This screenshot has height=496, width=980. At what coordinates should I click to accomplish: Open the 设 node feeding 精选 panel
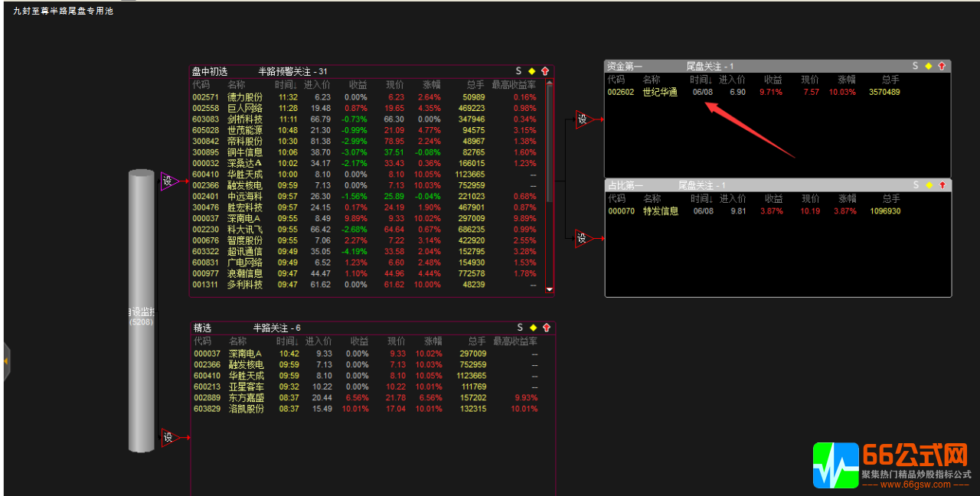(168, 437)
